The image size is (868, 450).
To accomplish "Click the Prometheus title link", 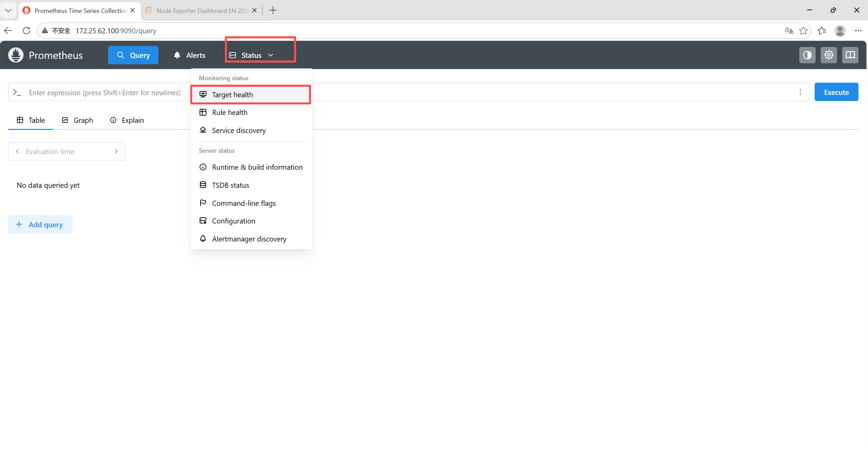I will coord(56,55).
